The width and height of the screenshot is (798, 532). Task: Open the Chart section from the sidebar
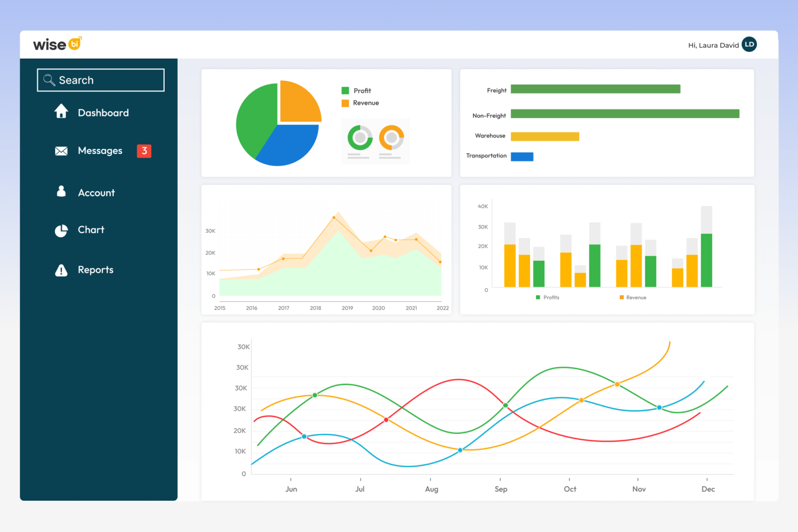(x=91, y=230)
